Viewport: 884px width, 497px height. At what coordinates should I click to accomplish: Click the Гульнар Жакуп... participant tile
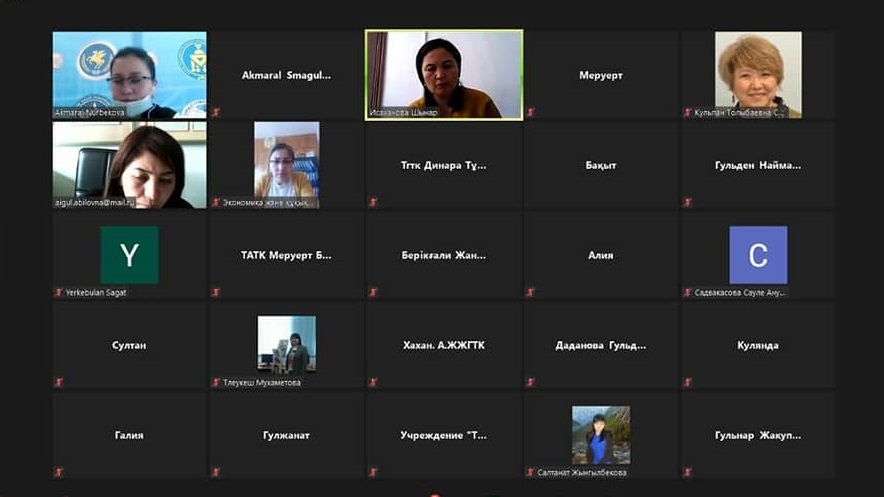tap(758, 435)
